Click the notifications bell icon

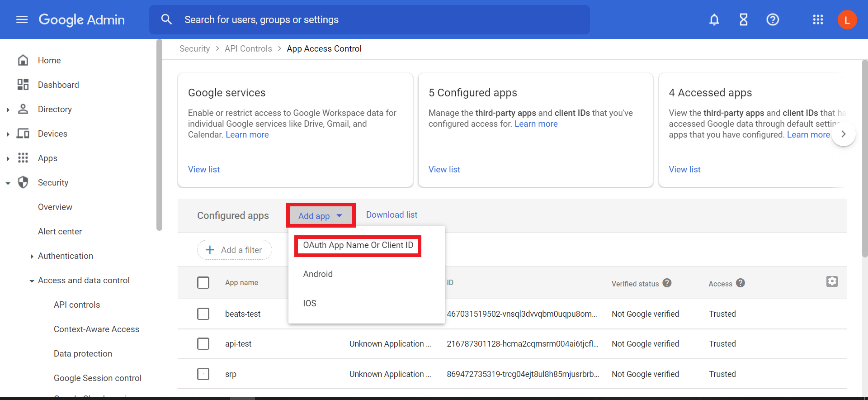[714, 19]
